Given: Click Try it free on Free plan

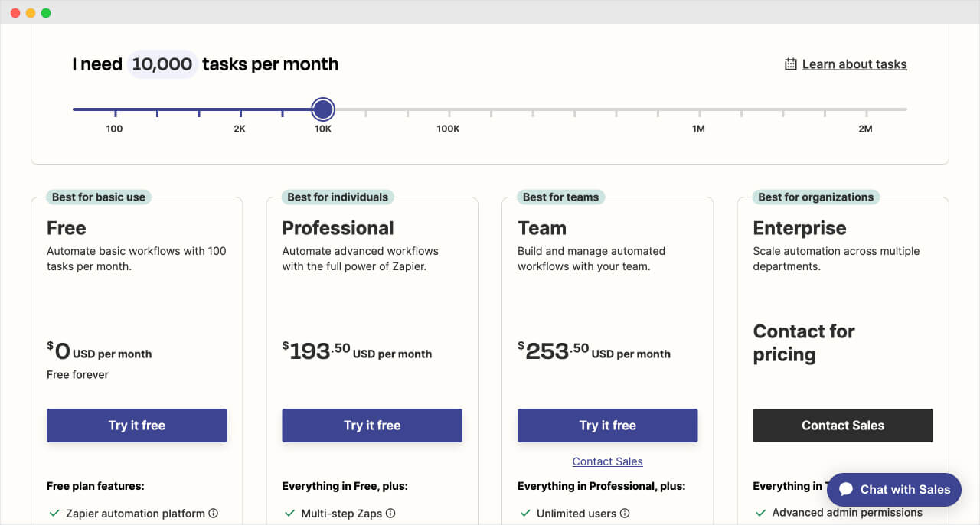Looking at the screenshot, I should click(x=137, y=426).
